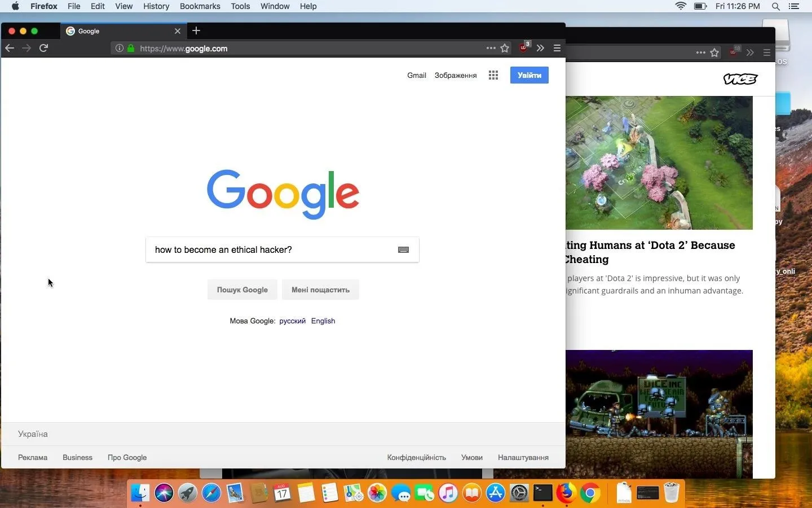Image resolution: width=812 pixels, height=508 pixels.
Task: Open Dota 2 article thumbnail in VICE window
Action: click(659, 163)
